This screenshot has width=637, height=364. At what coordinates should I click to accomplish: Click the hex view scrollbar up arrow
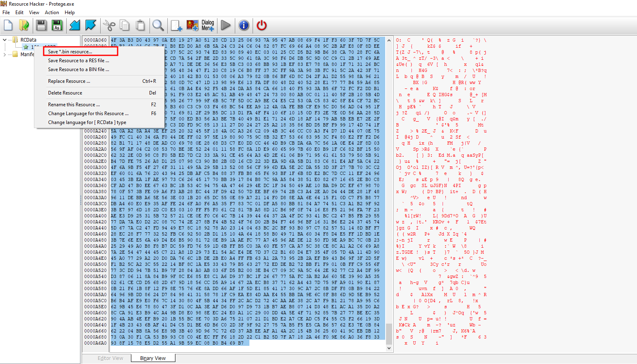(x=389, y=40)
